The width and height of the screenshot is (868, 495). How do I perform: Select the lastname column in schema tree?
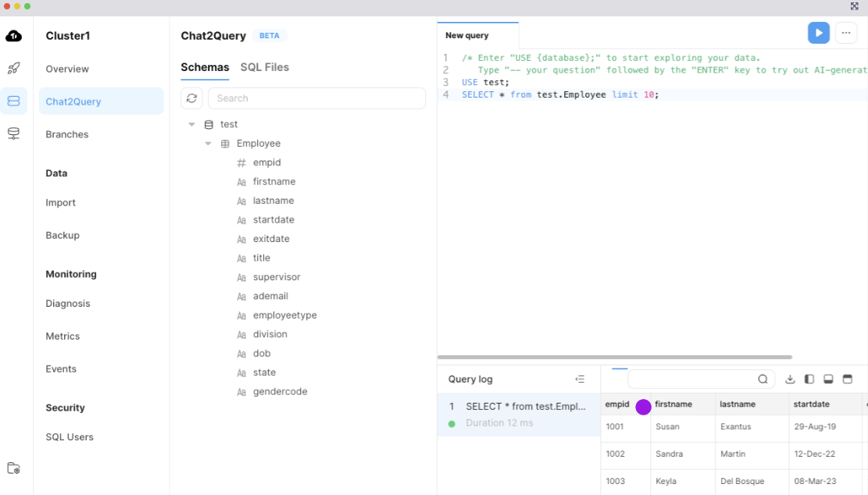(273, 201)
